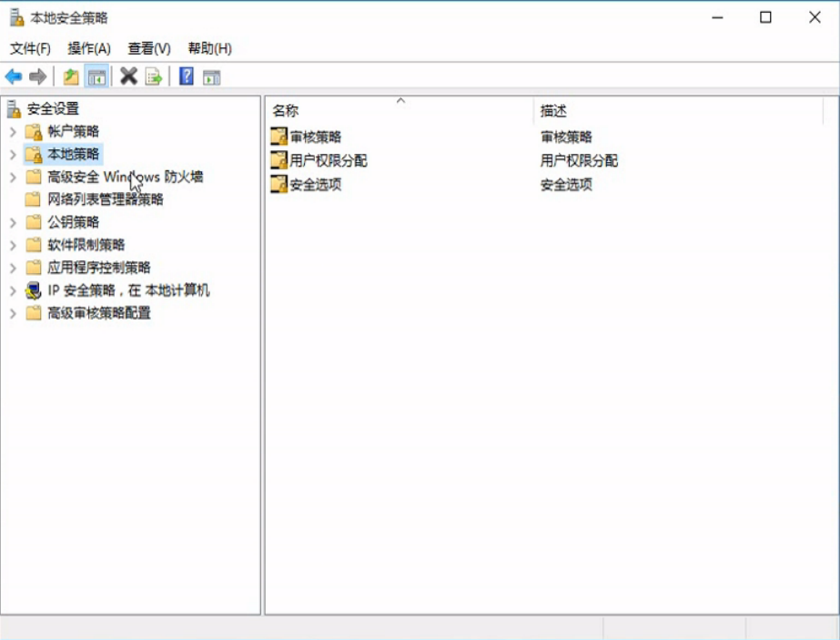Toggle the show/hide action pane icon
This screenshot has height=640, width=840.
212,77
